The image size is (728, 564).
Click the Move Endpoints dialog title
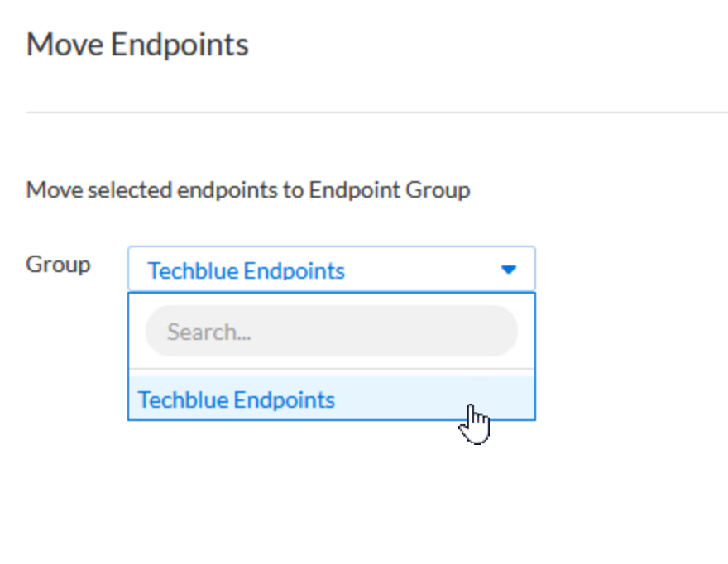[x=137, y=44]
